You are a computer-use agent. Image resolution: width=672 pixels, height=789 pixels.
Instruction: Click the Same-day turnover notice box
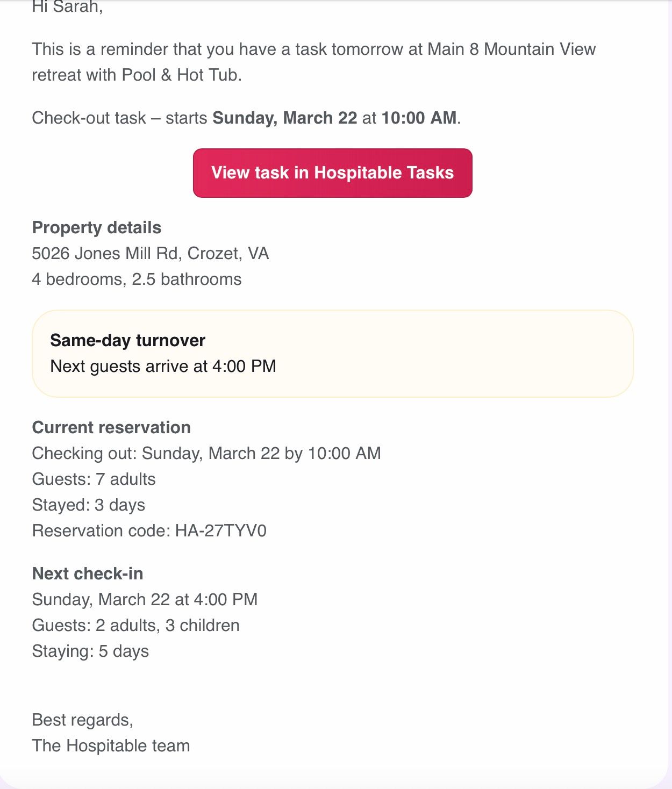332,354
